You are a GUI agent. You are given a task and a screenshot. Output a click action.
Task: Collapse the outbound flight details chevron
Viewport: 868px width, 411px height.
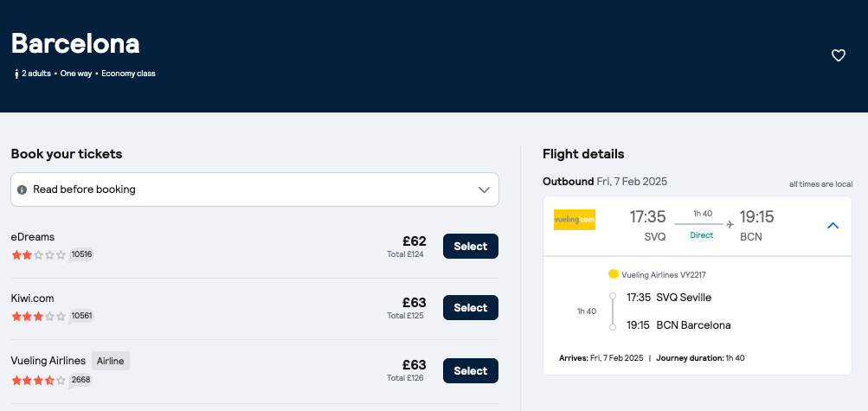pyautogui.click(x=833, y=226)
